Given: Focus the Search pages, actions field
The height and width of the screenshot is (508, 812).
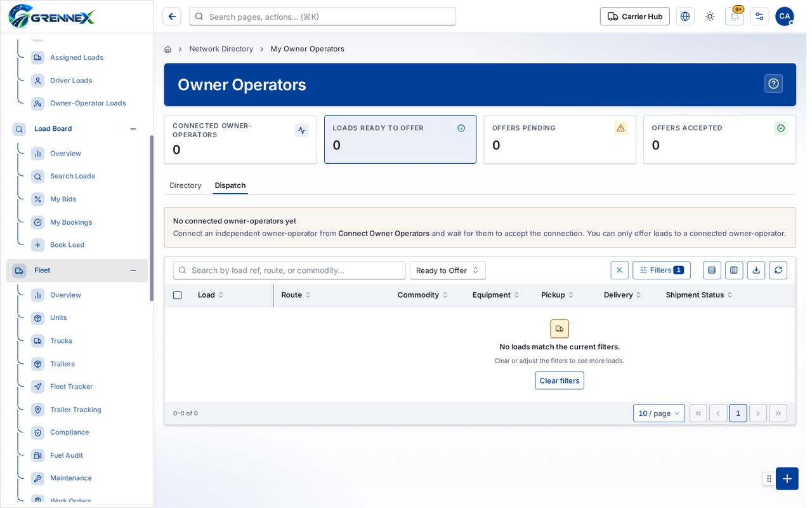Looking at the screenshot, I should (x=322, y=17).
